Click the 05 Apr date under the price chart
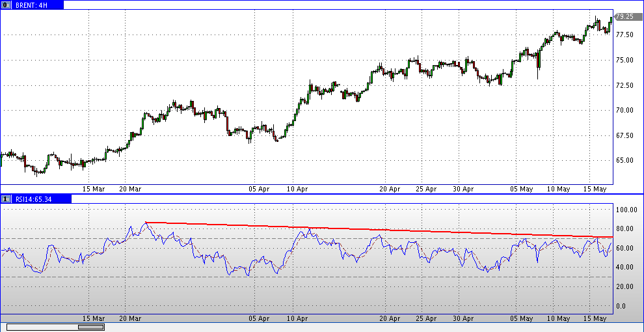The width and height of the screenshot is (644, 332). [259, 189]
